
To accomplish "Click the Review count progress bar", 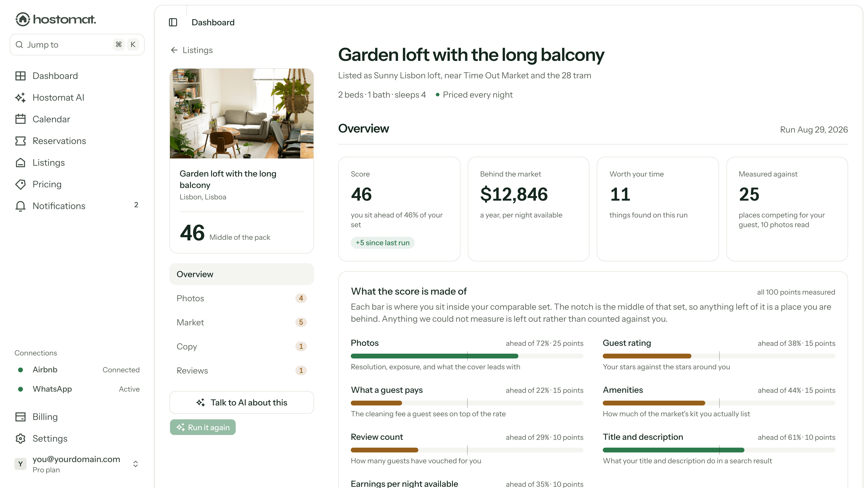I will point(467,450).
